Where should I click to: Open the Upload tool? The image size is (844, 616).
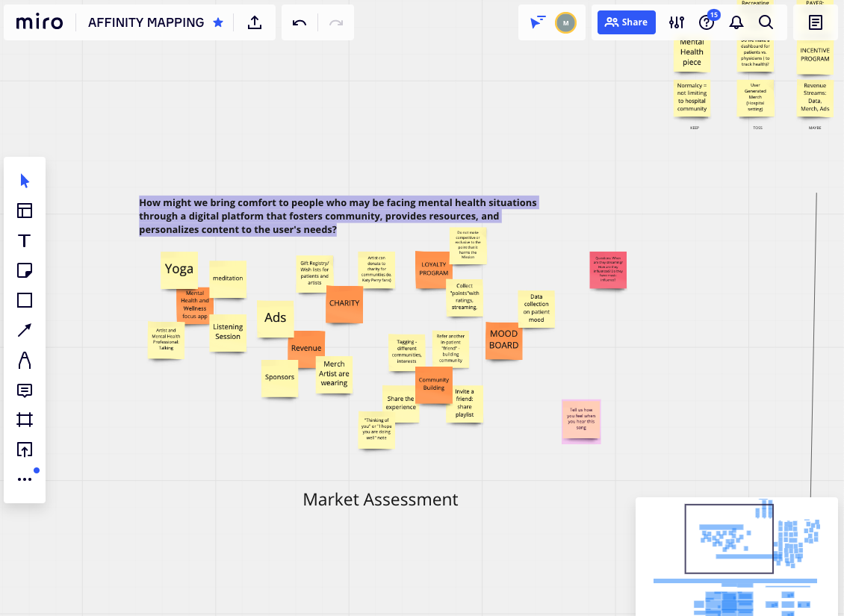pos(25,449)
